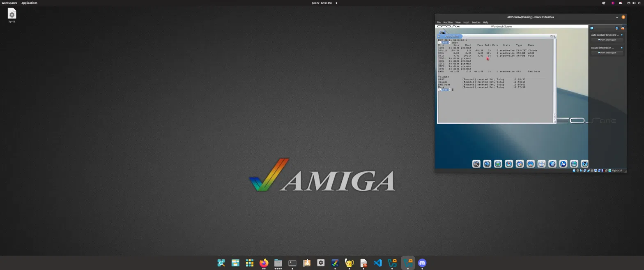Screen dimensions: 644x270
Task: Click the Shell window vertical scrollbar track
Action: click(554, 76)
